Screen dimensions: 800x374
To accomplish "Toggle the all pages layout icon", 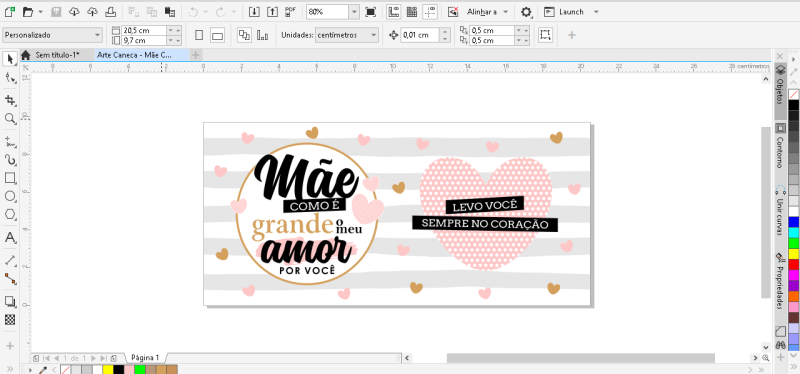I will (x=244, y=35).
